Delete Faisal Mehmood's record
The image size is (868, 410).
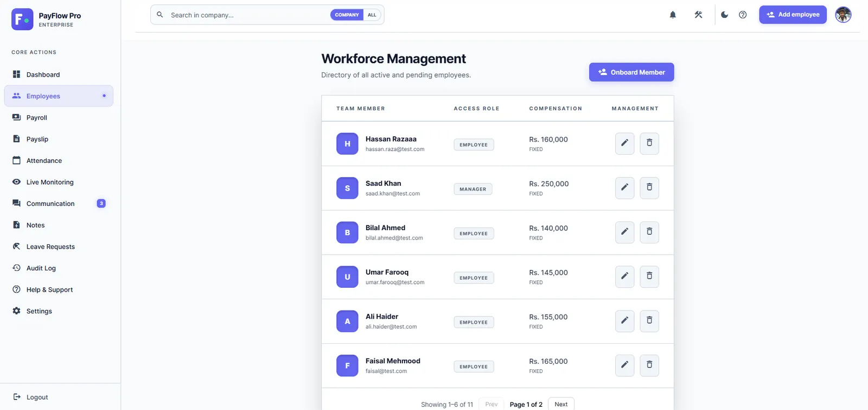[x=649, y=365]
